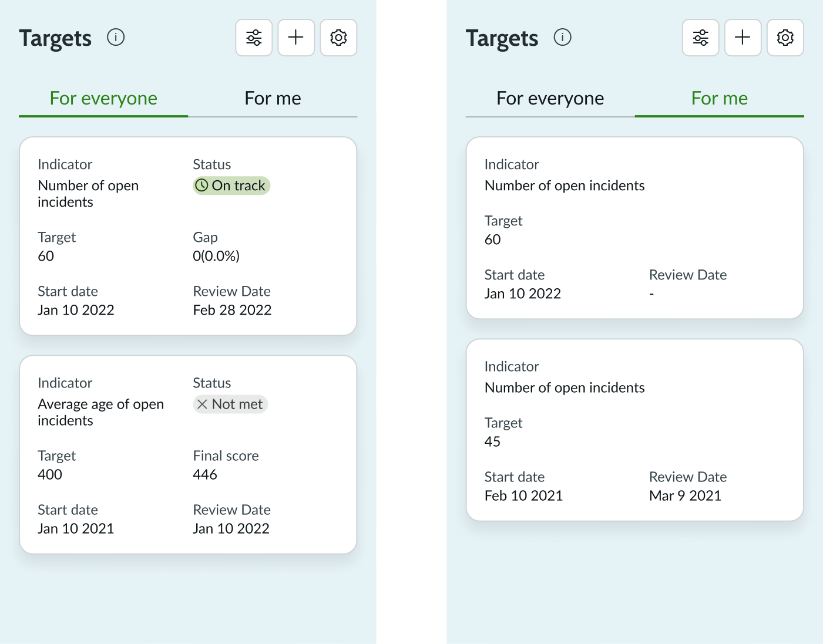Click the clock icon inside On track badge
The image size is (823, 644).
click(x=201, y=186)
